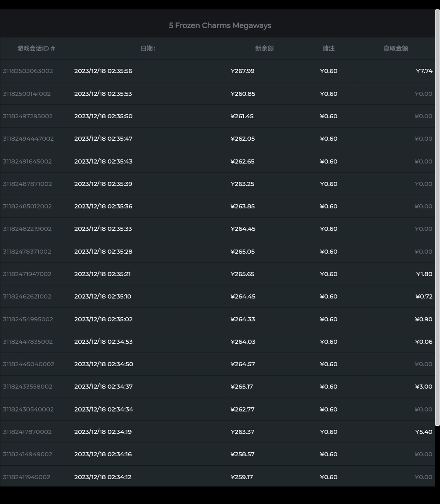Screen dimensions: 440x504
Task: Select session ID 31182411945002
Action: 26,477
